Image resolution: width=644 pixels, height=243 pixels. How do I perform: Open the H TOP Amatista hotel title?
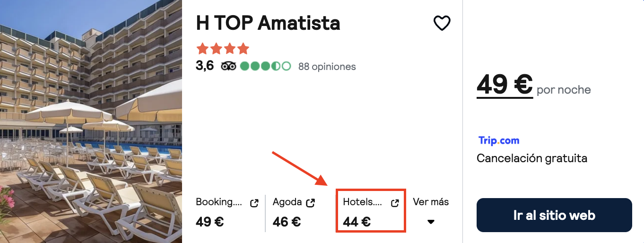click(x=268, y=23)
